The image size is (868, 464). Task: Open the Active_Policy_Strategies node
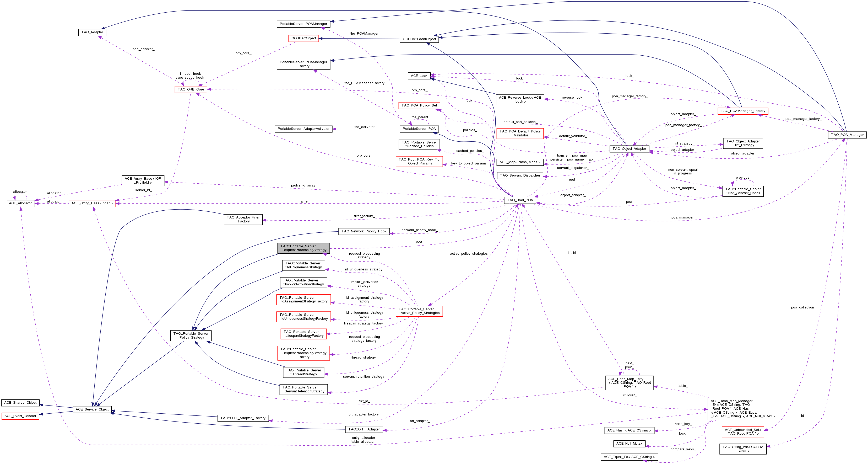click(x=419, y=311)
